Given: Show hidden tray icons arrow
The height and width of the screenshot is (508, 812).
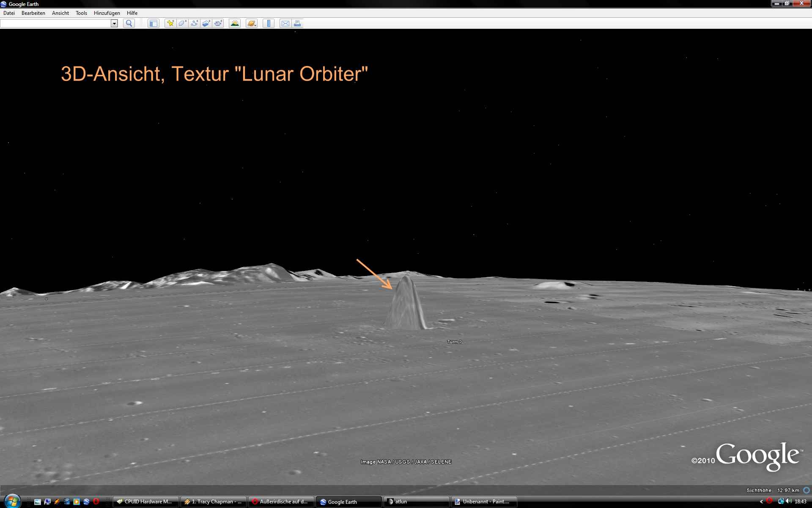Looking at the screenshot, I should point(761,502).
